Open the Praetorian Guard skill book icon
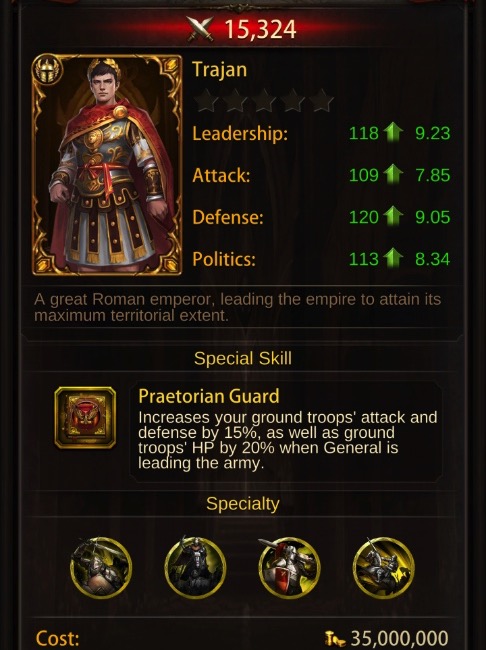Screen dimensions: 486x650 85,417
